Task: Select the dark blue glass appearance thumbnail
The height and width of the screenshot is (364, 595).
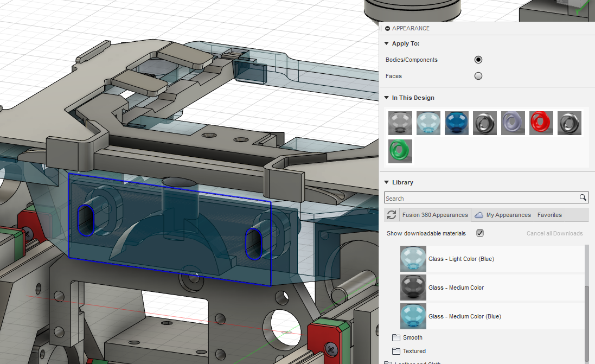Action: [456, 123]
